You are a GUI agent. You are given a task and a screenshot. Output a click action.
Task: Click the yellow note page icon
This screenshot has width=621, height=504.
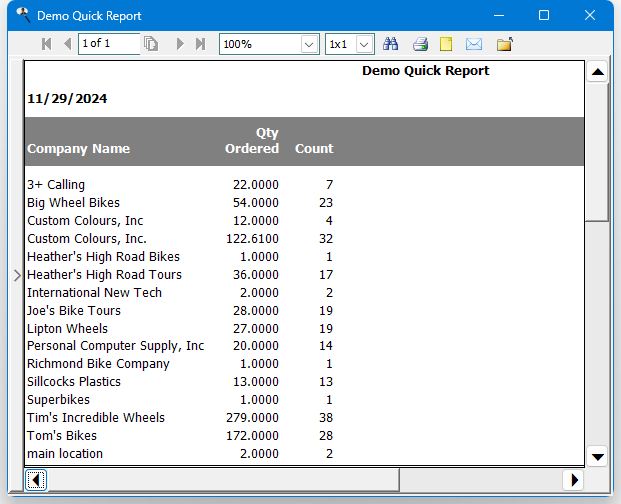[x=446, y=44]
